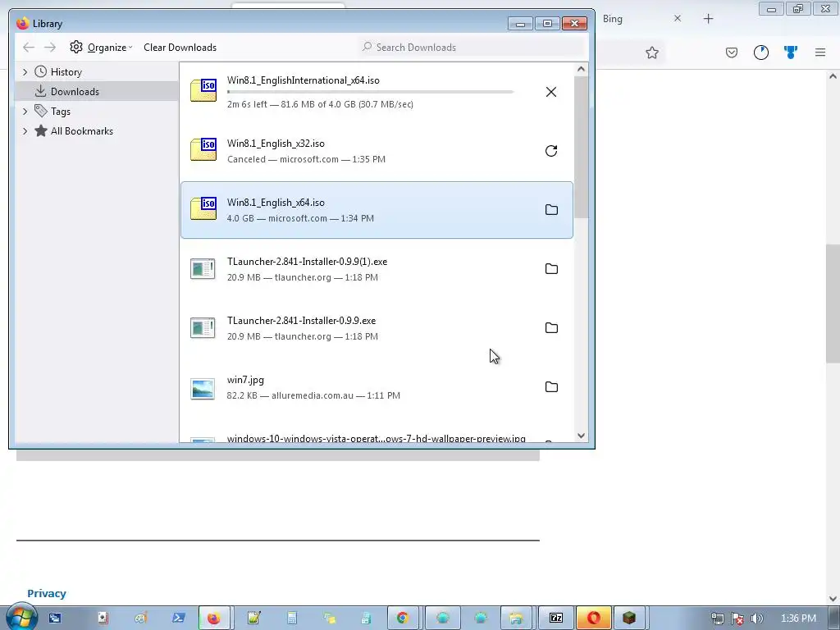Click the Win8.1_EnglishInternational_x64.iso download progress bar
Viewport: 840px width, 630px height.
371,92
